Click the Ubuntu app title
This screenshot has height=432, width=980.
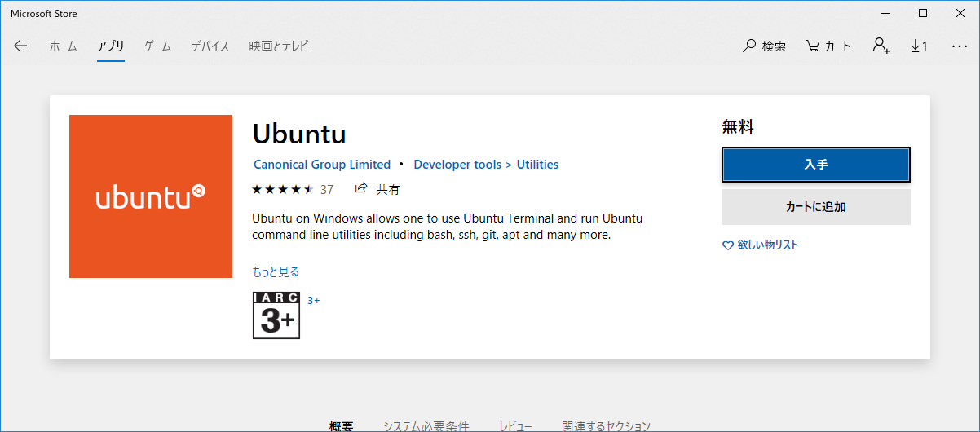coord(299,134)
